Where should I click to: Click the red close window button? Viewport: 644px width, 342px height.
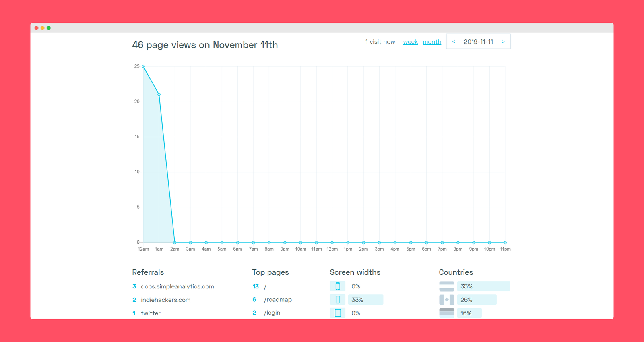(37, 28)
